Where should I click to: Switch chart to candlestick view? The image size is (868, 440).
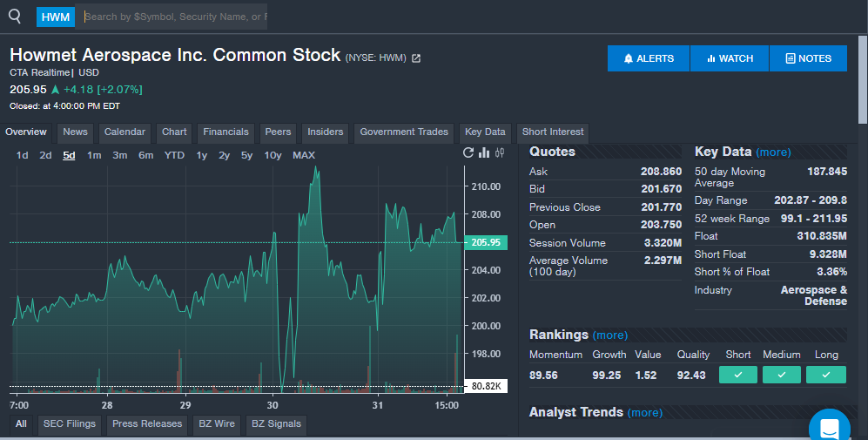click(500, 153)
